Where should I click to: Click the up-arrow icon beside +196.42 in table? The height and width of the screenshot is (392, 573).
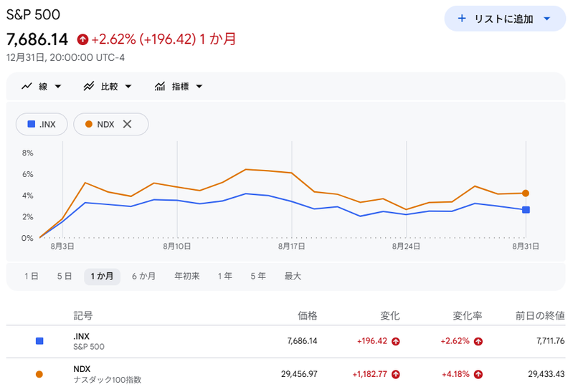[396, 341]
